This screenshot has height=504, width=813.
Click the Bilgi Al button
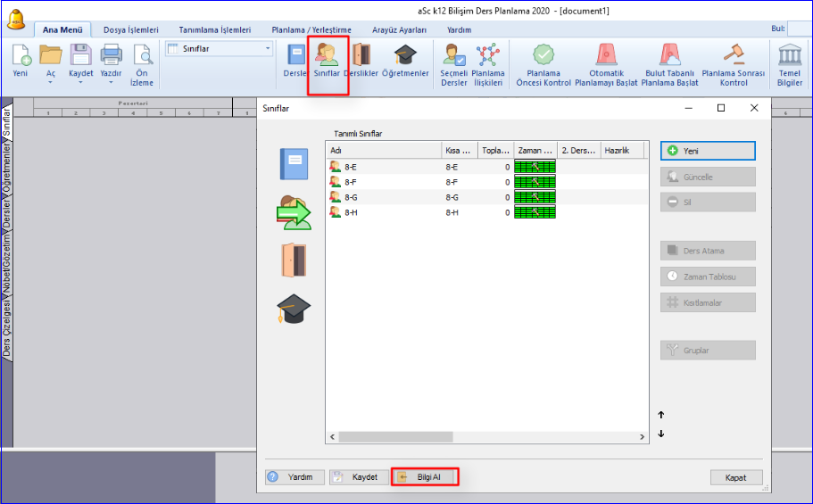(425, 477)
